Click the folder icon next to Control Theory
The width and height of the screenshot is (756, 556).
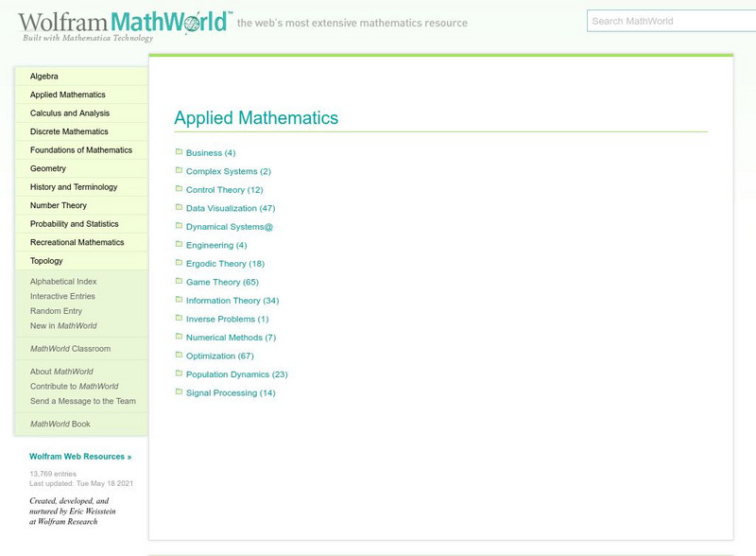179,189
